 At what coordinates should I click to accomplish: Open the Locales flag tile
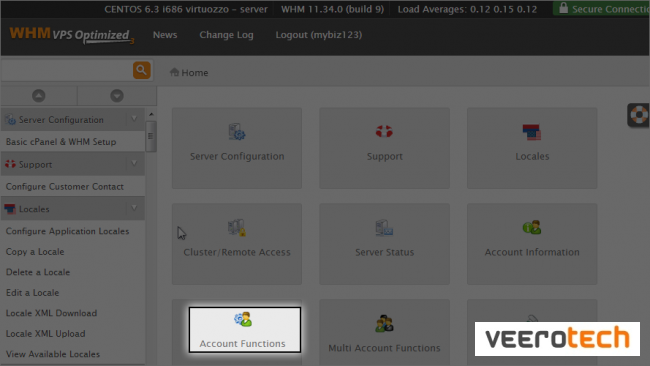[x=532, y=148]
